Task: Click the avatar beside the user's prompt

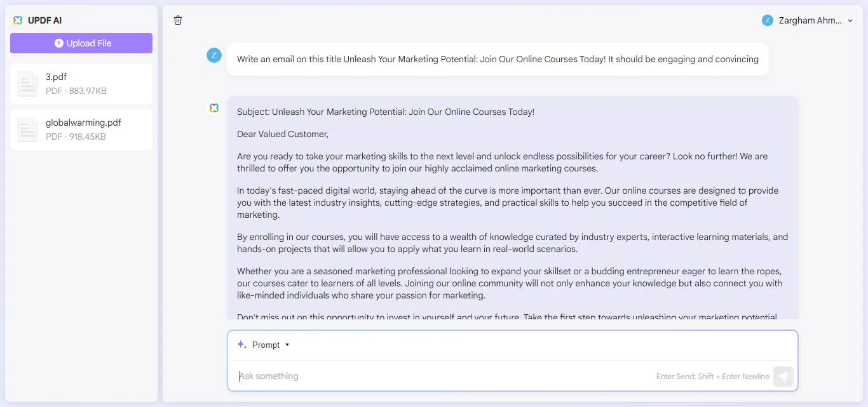Action: [x=214, y=55]
